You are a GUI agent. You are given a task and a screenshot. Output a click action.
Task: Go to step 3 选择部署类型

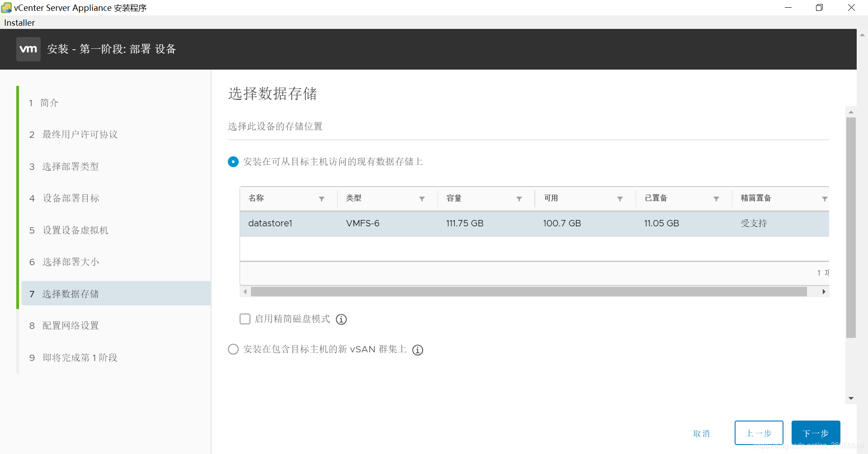point(116,167)
